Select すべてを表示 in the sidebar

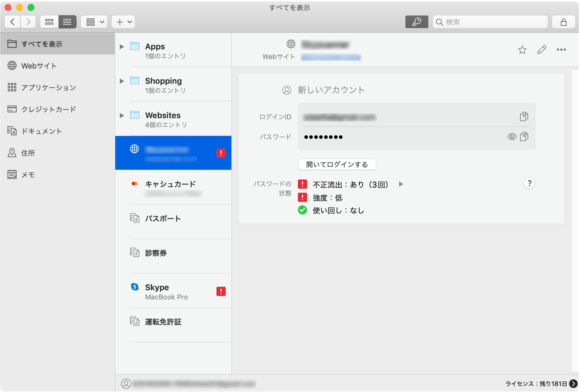coord(57,44)
